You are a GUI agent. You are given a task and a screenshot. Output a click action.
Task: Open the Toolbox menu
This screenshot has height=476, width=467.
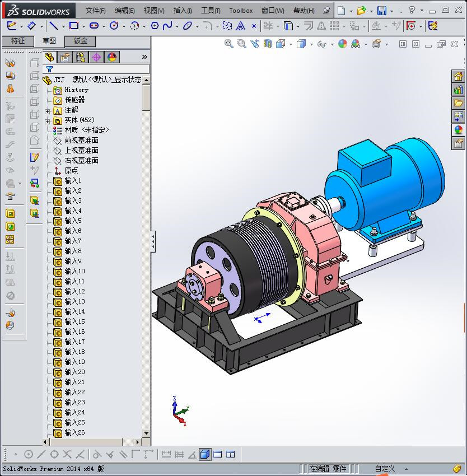[241, 11]
